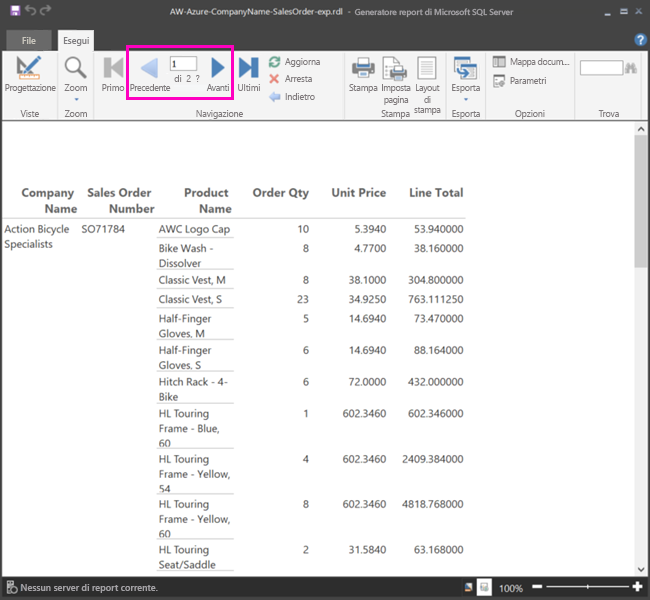
Task: Click the SO71784 order number cell
Action: [x=103, y=229]
